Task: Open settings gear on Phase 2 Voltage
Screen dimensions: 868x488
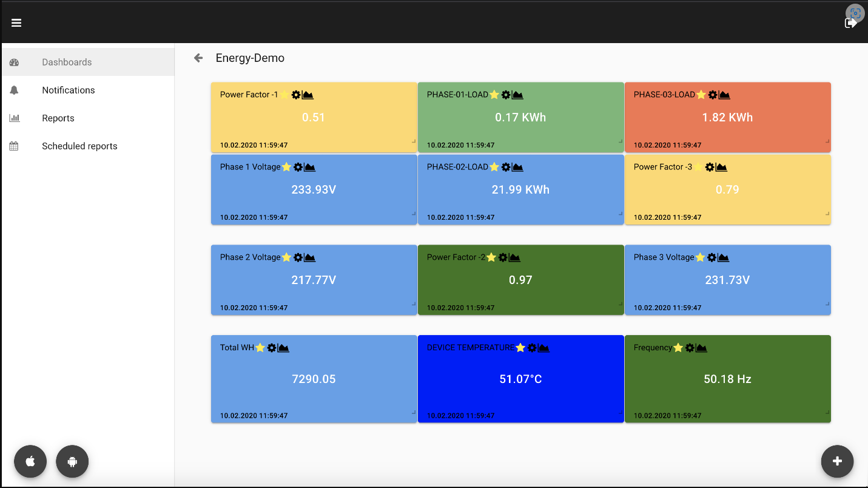Action: [298, 257]
